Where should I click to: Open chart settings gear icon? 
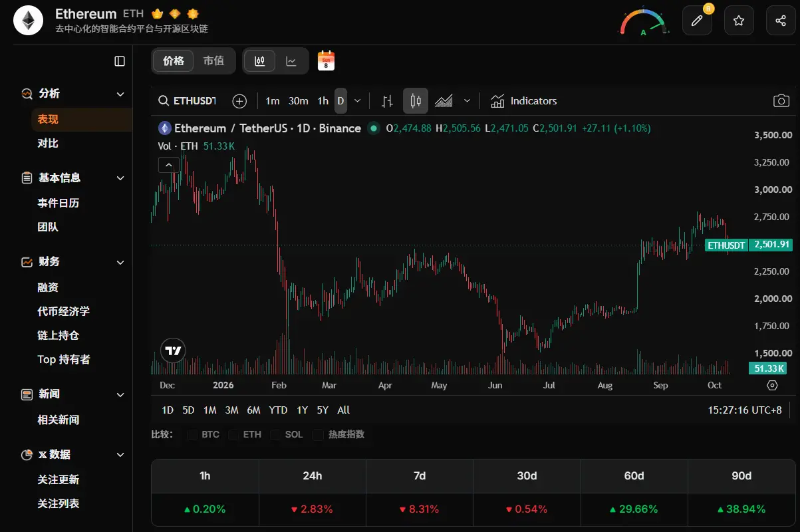click(772, 385)
